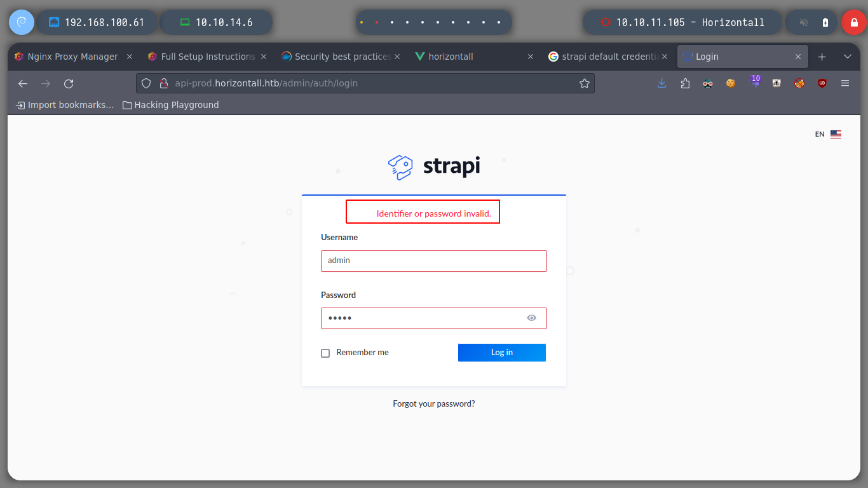
Task: Switch to the Full Setup Instructions tab
Action: pos(208,57)
